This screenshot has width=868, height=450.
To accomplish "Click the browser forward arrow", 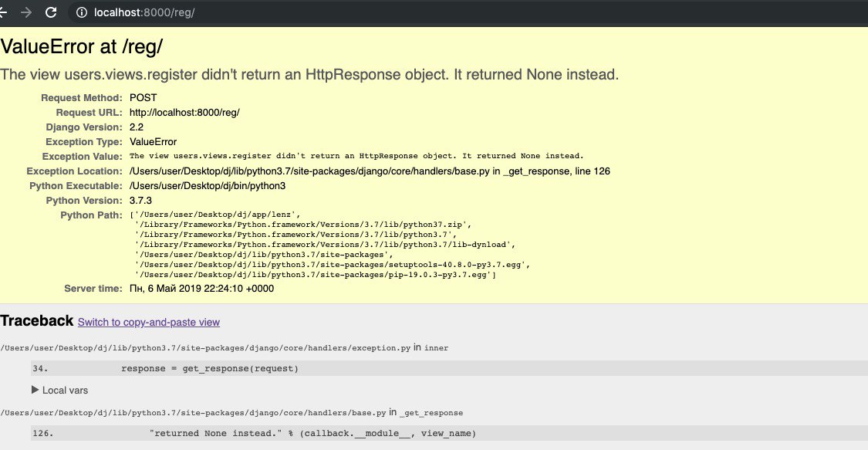I will [x=26, y=12].
